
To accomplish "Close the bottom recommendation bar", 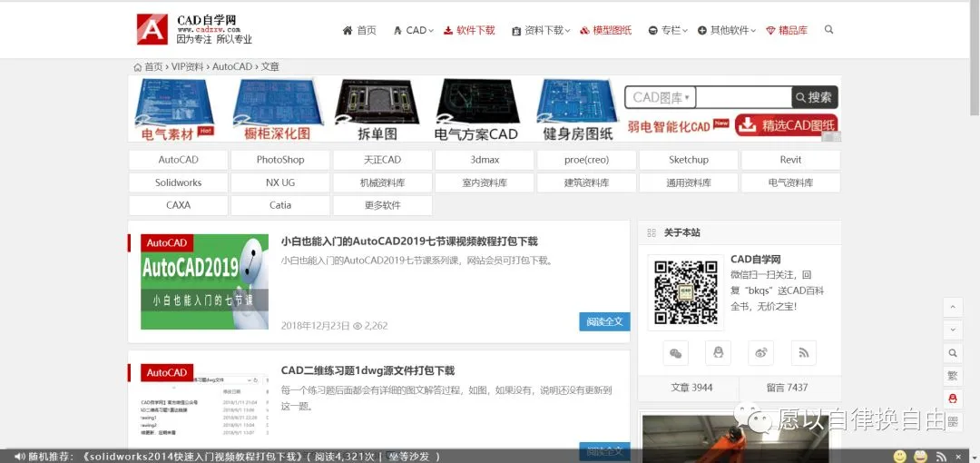I will [959, 457].
